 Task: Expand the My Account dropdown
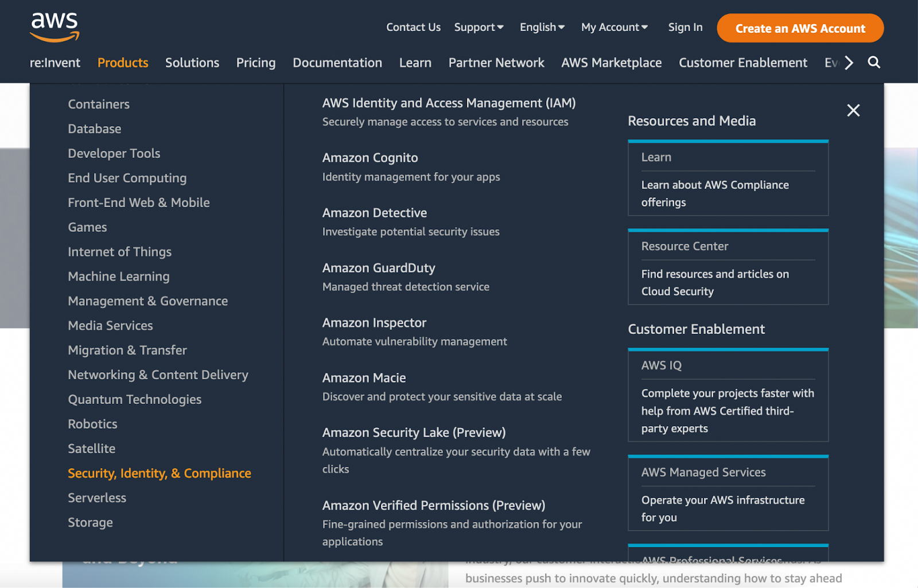tap(614, 27)
